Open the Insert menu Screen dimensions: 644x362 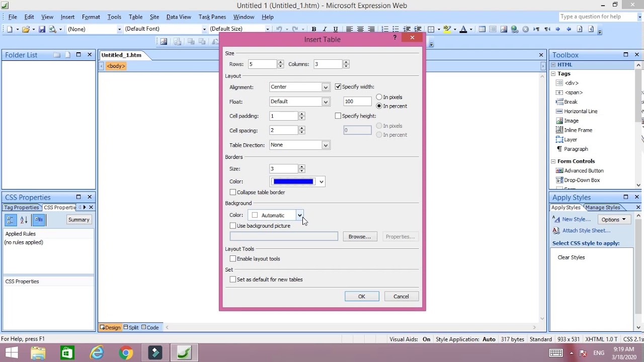coord(67,17)
